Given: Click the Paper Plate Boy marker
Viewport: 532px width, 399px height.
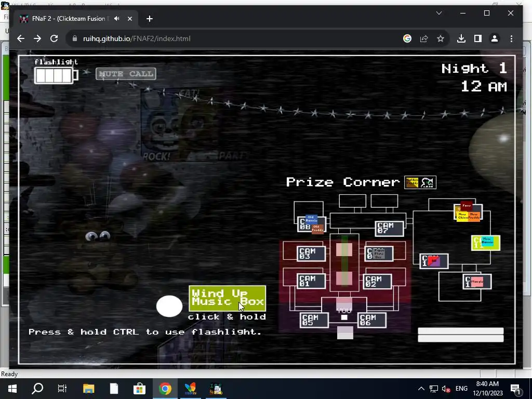Looking at the screenshot, I should (x=379, y=253).
